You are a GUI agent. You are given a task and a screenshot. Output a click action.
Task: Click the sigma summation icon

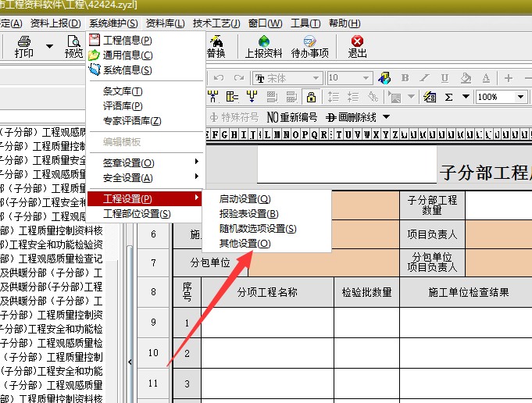448,97
